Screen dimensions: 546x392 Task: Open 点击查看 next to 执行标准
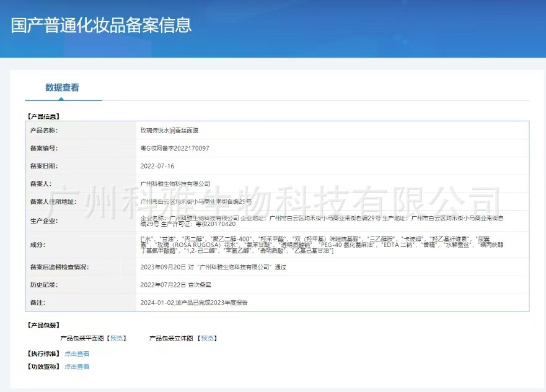tap(77, 354)
